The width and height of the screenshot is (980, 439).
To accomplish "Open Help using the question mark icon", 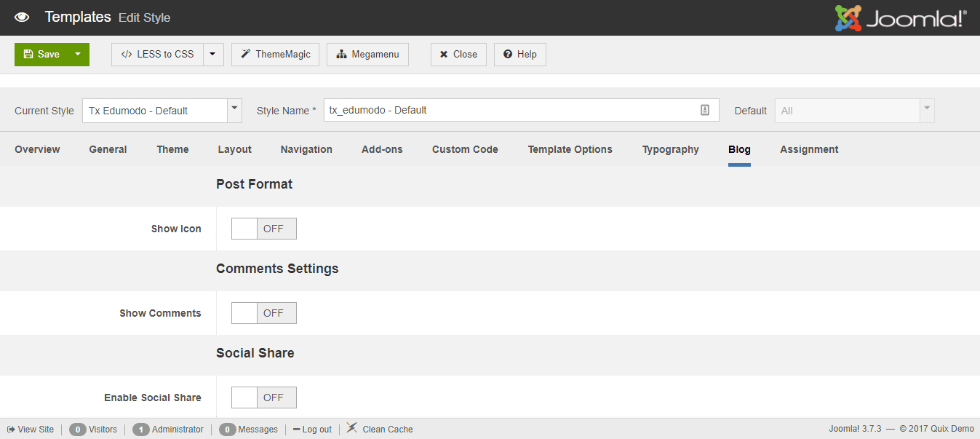I will point(519,54).
